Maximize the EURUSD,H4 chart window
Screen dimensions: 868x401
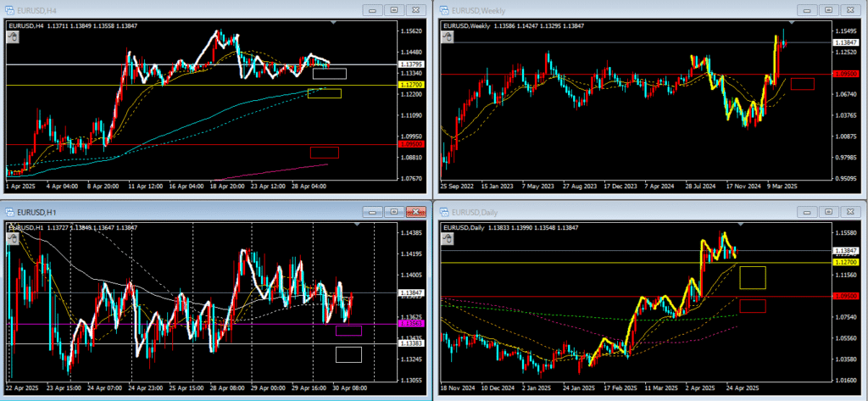point(394,9)
